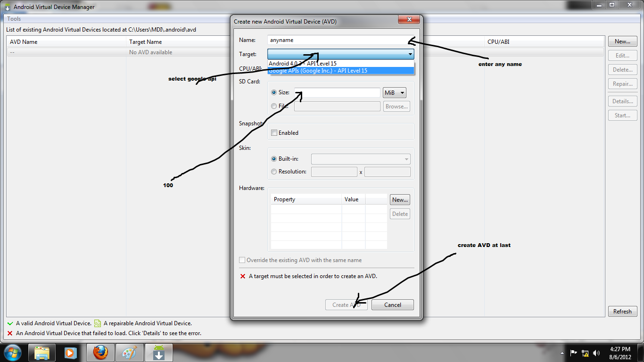The image size is (644, 362).
Task: Click the network tray icon
Action: (586, 353)
